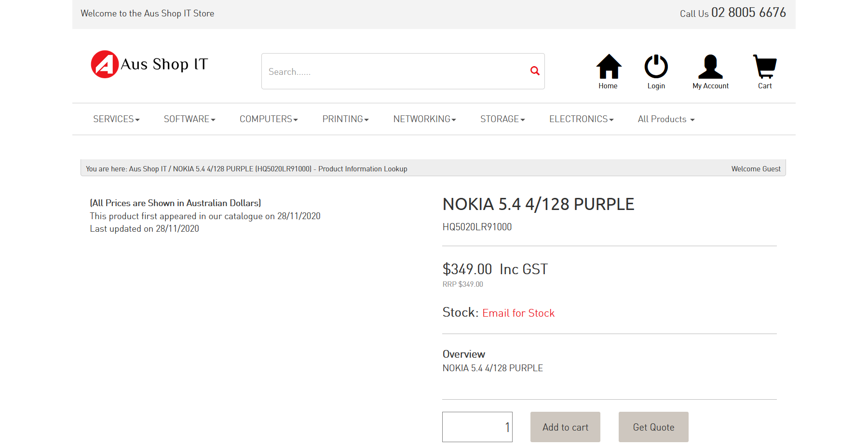Click the Welcome Guest text
This screenshot has width=868, height=447.
point(756,169)
